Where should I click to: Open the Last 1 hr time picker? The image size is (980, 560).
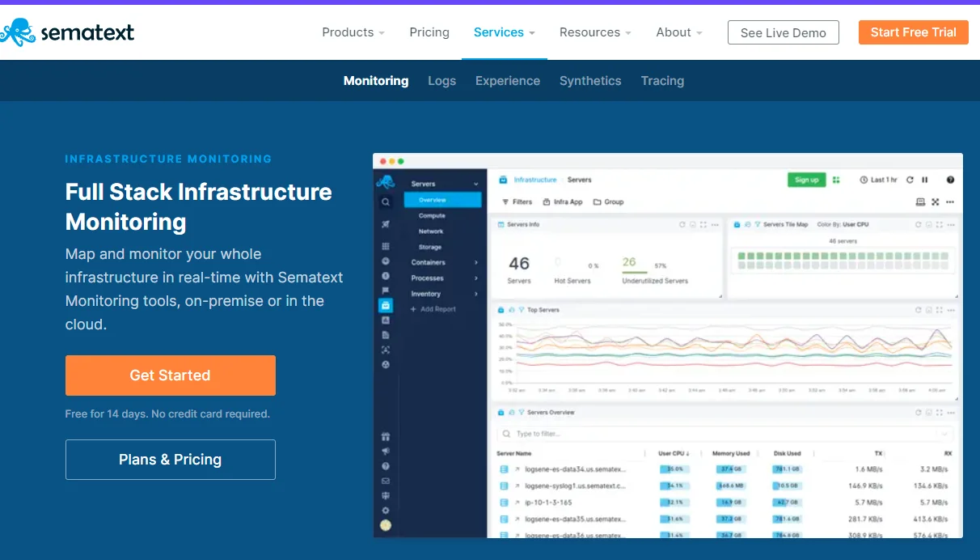click(x=879, y=180)
